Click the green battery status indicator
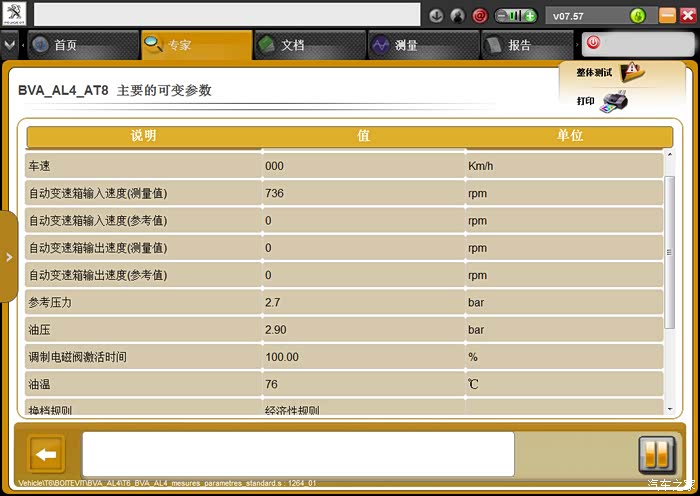This screenshot has width=700, height=496. [x=516, y=16]
